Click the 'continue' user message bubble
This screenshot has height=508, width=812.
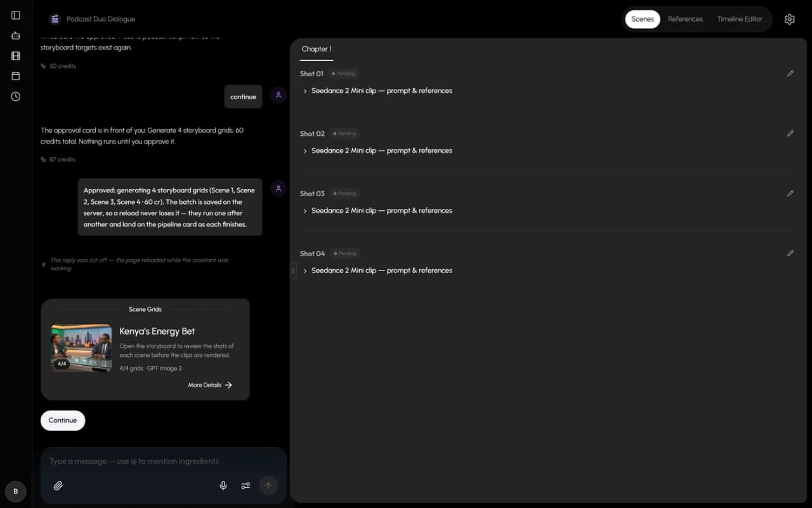(x=243, y=97)
